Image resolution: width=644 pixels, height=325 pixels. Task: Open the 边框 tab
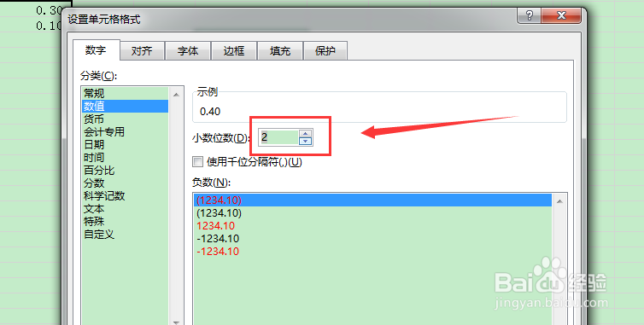pos(234,51)
